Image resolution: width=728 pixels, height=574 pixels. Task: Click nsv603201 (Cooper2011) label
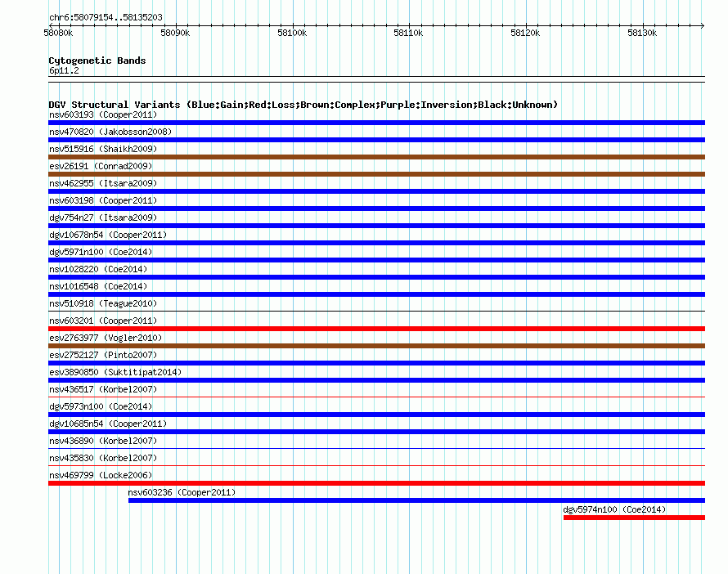pos(103,321)
